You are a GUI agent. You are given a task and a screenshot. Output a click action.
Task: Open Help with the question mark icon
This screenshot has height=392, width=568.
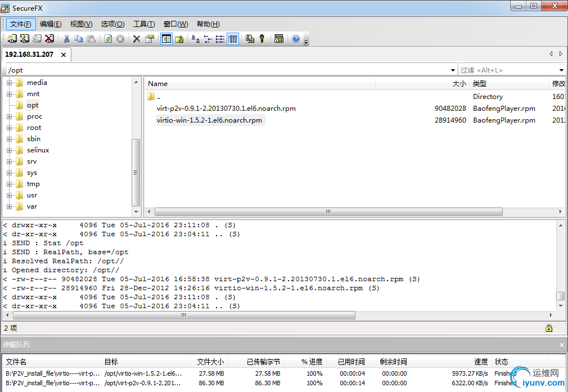(296, 39)
